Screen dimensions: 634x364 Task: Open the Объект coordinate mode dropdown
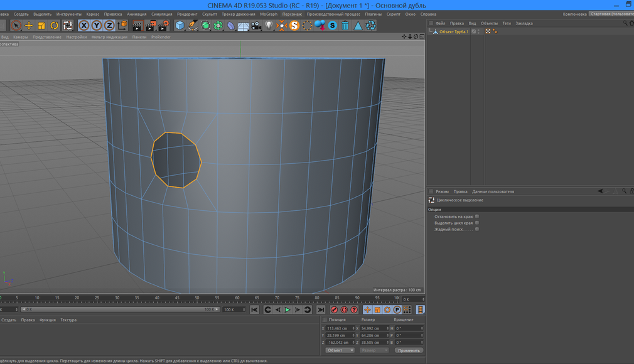click(340, 350)
